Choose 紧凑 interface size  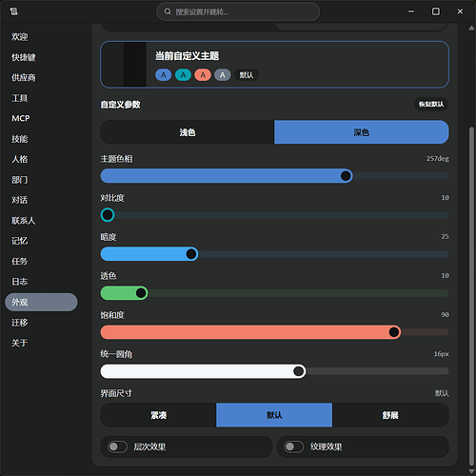(158, 415)
